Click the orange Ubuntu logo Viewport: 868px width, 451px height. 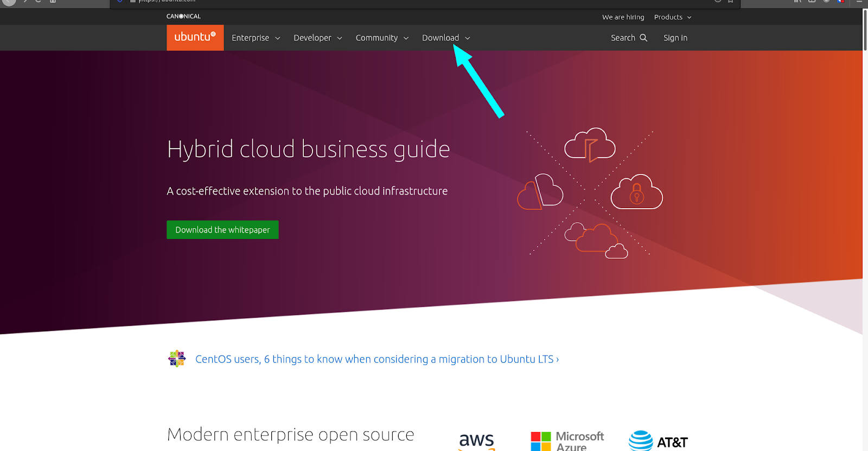pos(195,37)
